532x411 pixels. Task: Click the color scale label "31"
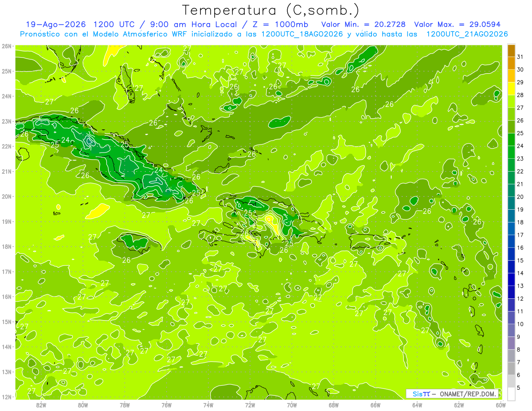pos(520,57)
